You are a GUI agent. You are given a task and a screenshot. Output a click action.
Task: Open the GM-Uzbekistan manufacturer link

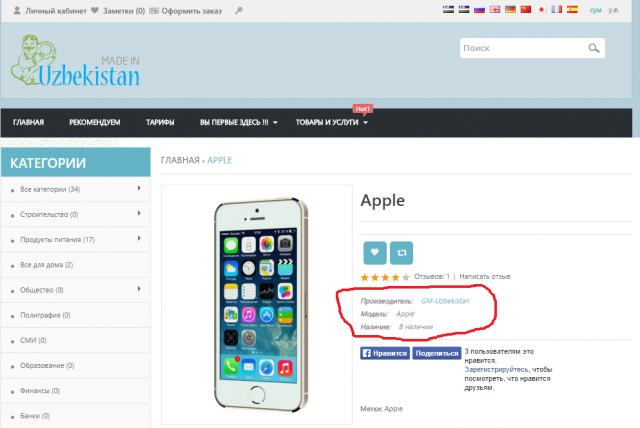[x=445, y=300]
